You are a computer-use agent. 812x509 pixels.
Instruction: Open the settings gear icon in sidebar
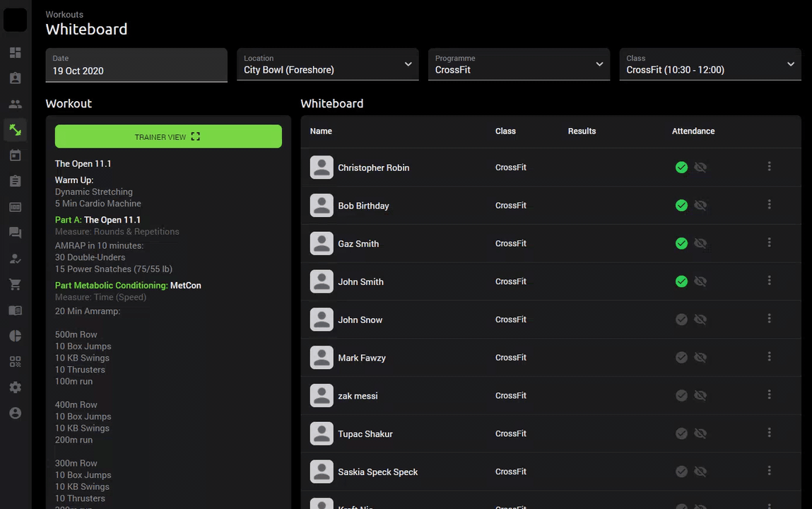[x=15, y=387]
